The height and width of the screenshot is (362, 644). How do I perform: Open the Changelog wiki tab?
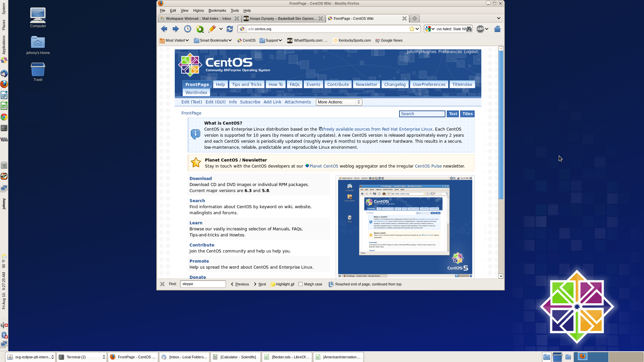[x=395, y=84]
